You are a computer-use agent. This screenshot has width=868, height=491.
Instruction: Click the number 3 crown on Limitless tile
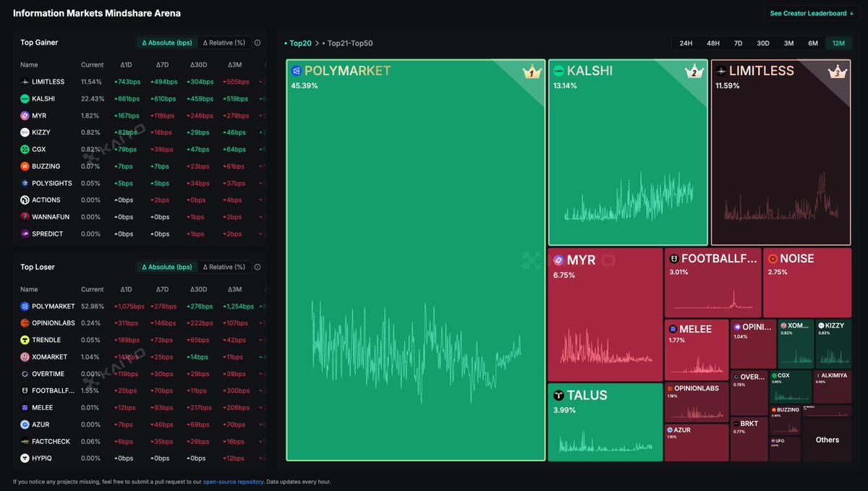[x=836, y=72]
